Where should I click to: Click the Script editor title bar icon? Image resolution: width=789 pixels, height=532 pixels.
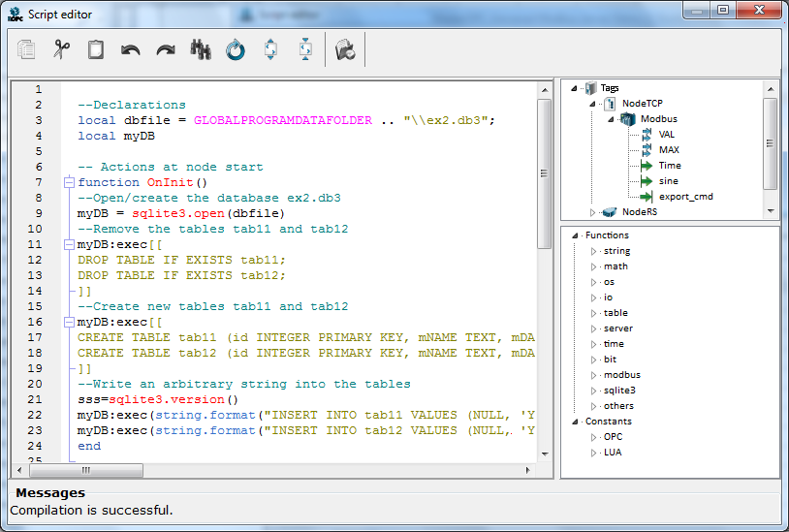pyautogui.click(x=16, y=15)
